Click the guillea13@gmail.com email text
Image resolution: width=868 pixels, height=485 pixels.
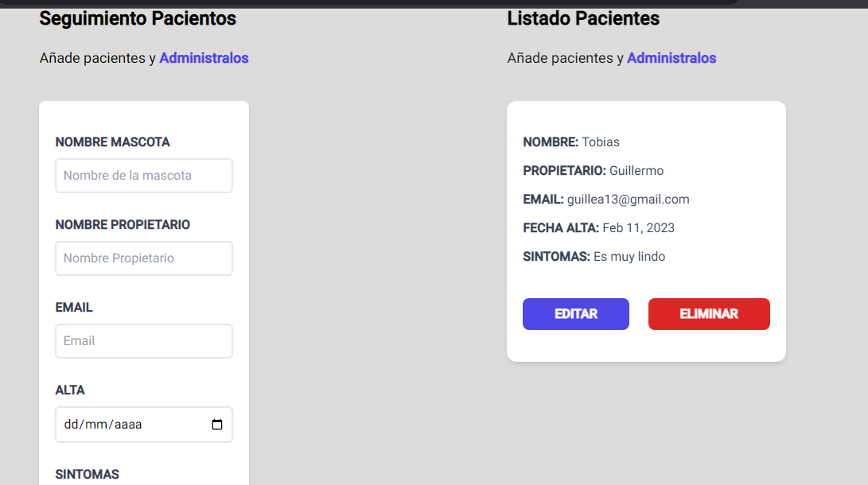[629, 200]
